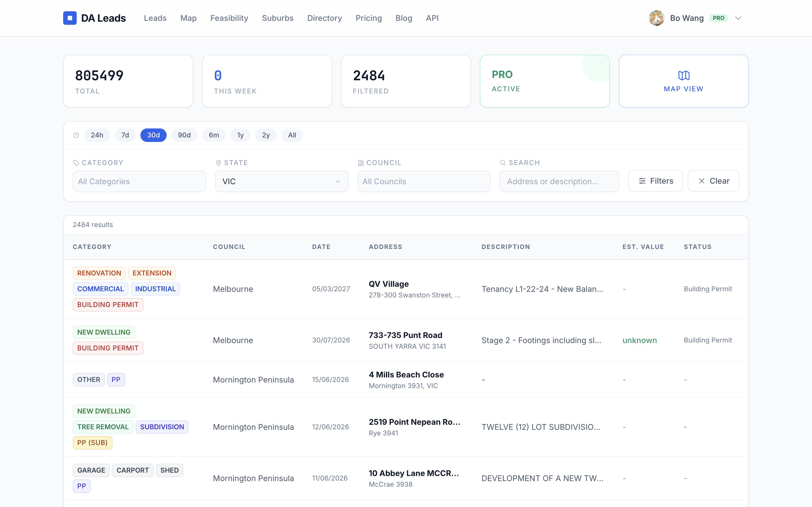The width and height of the screenshot is (812, 507).
Task: Open the VIC state dropdown
Action: click(281, 181)
